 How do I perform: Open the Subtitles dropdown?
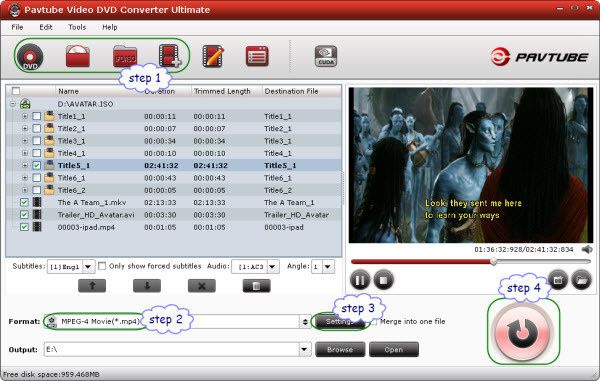pos(88,267)
